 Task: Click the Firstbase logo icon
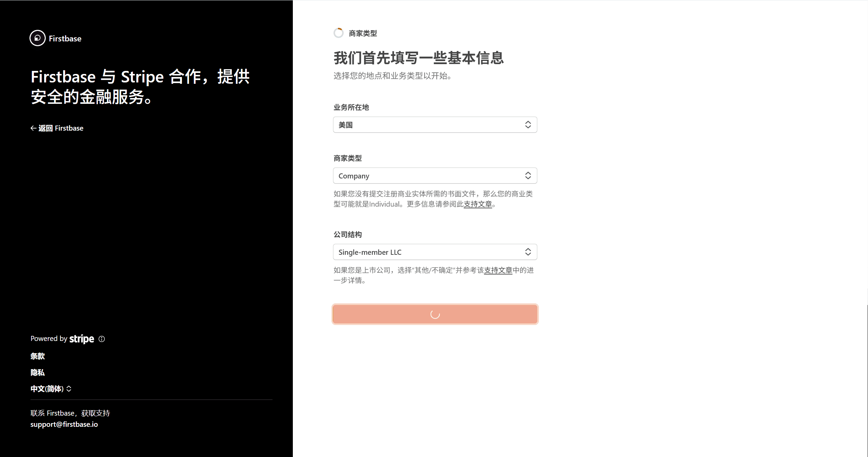[37, 38]
